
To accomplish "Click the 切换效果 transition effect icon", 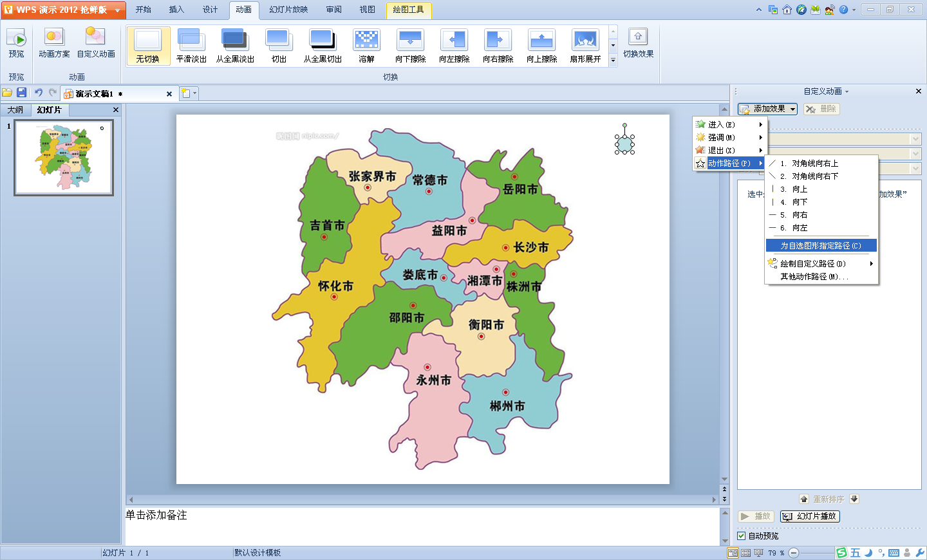I will pos(638,37).
